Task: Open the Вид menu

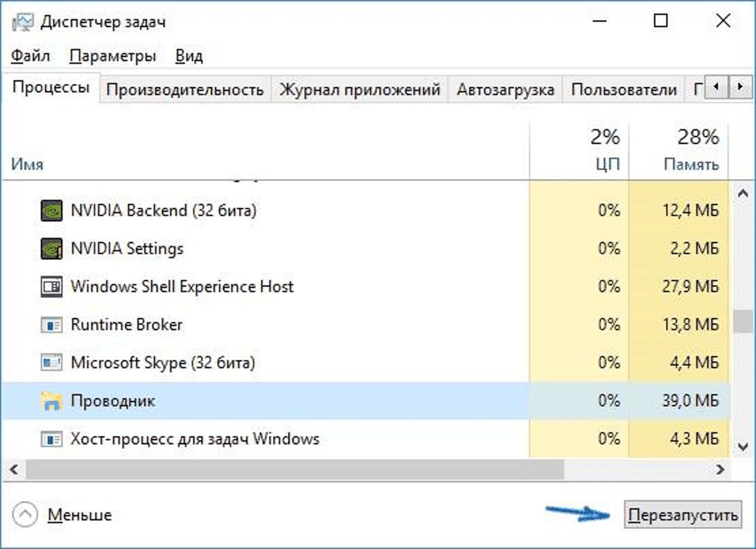Action: pos(189,56)
